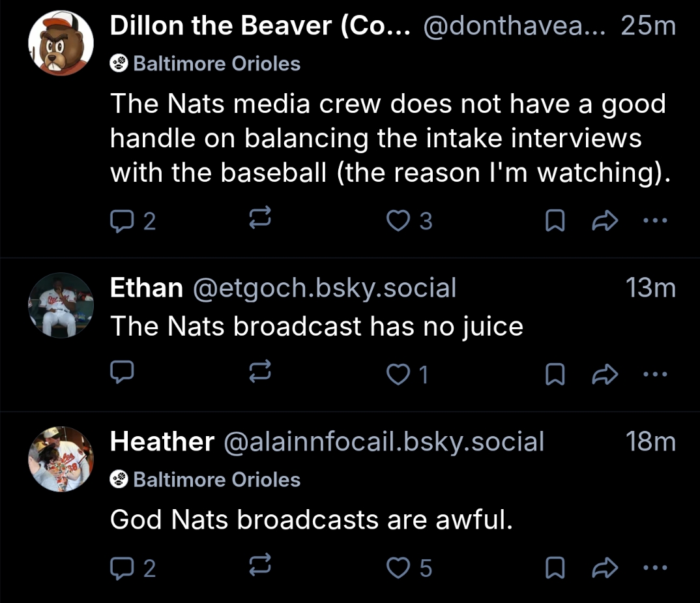Open more options on Dillon's post
Screen dimensions: 700x603
point(654,221)
